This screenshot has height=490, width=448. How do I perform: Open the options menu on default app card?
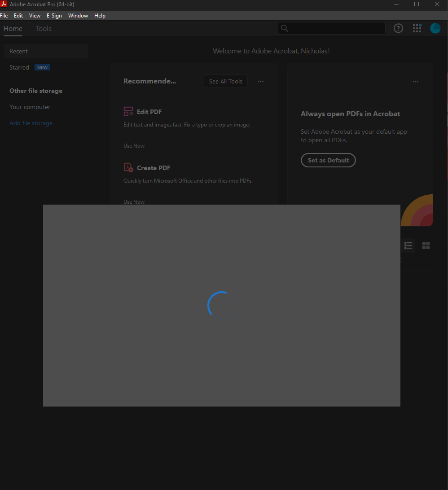[415, 81]
